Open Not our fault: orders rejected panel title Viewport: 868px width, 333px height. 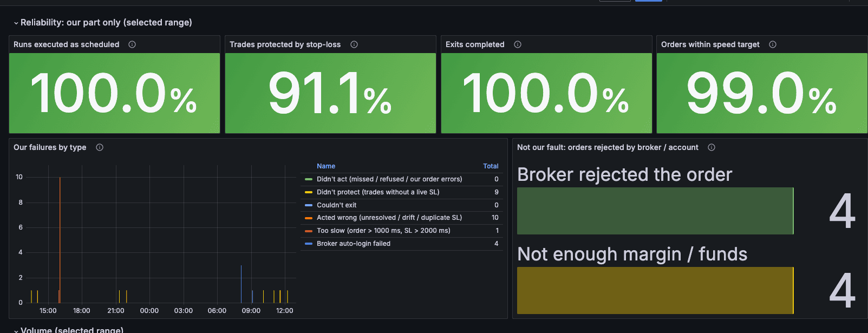click(x=608, y=147)
